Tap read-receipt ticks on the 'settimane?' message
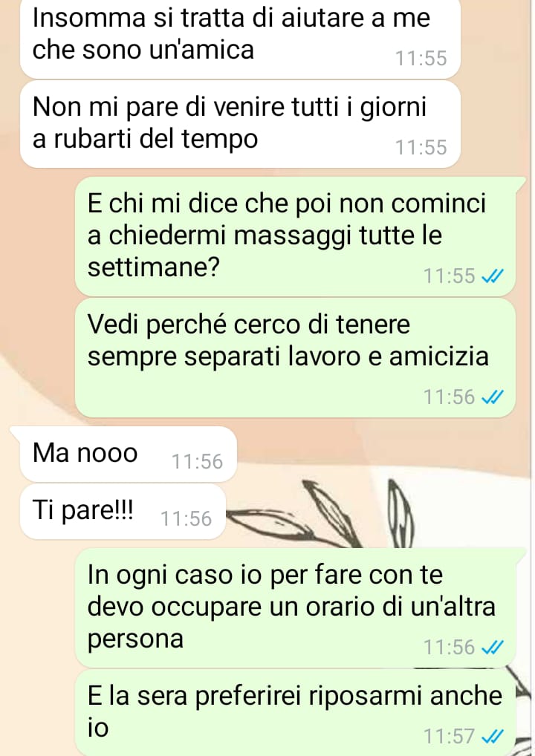Viewport: 535px width, 756px height. 493,276
